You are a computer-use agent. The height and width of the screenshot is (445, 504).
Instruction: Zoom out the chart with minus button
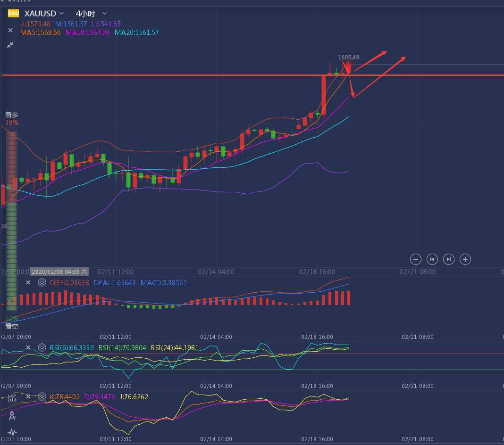point(416,259)
